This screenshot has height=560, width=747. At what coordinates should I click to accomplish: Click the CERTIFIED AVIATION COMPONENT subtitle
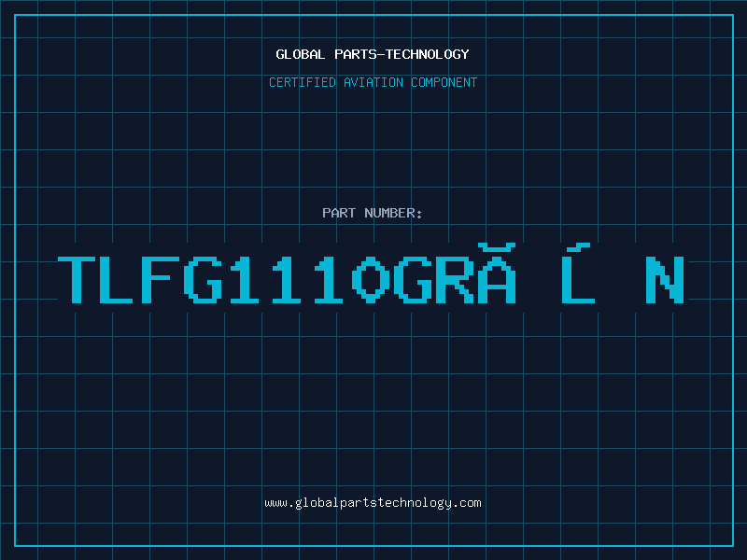click(373, 82)
